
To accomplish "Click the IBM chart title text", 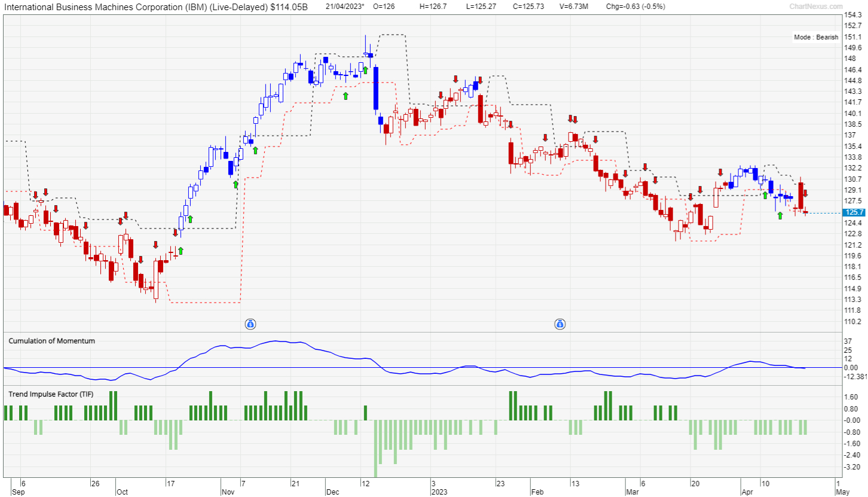I will pos(156,7).
